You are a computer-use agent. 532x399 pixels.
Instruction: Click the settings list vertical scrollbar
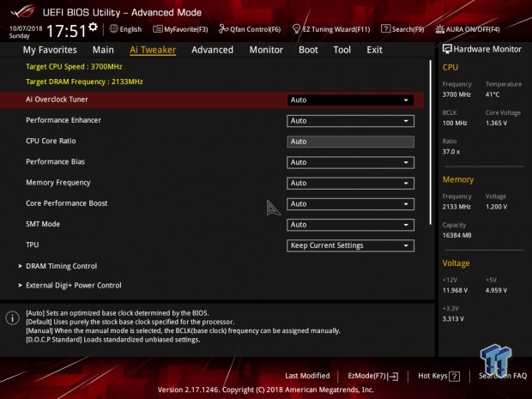[x=430, y=142]
